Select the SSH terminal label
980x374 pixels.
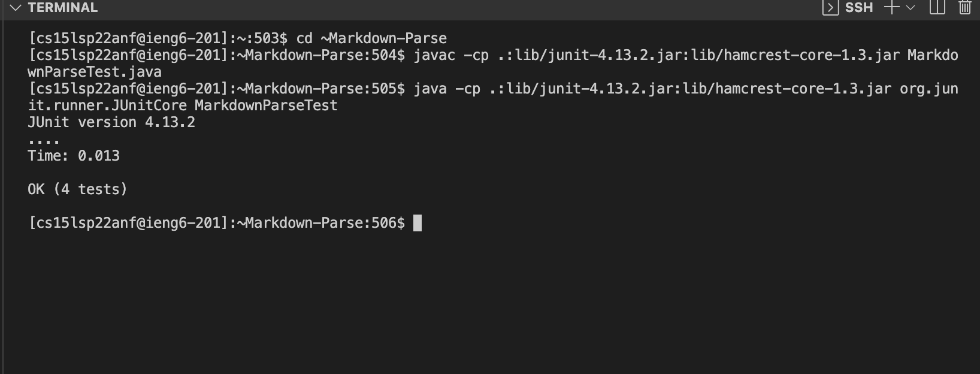[x=859, y=8]
